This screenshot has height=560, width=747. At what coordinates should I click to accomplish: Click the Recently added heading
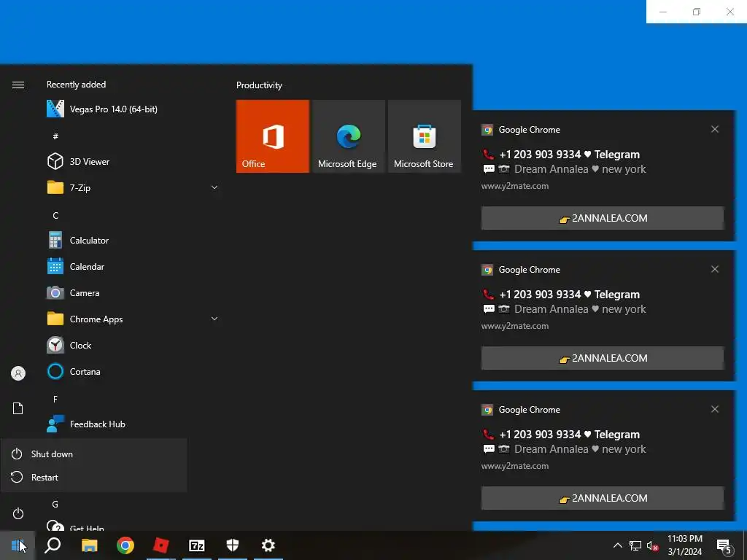point(76,85)
